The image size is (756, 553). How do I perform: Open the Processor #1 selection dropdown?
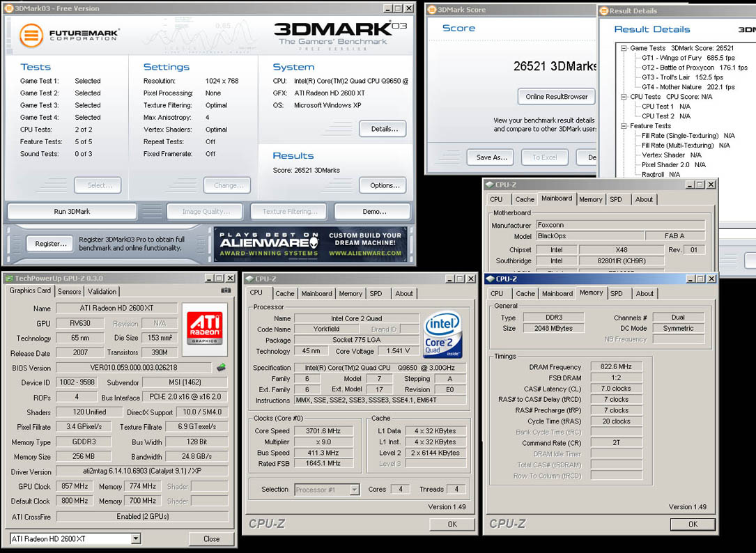[355, 490]
